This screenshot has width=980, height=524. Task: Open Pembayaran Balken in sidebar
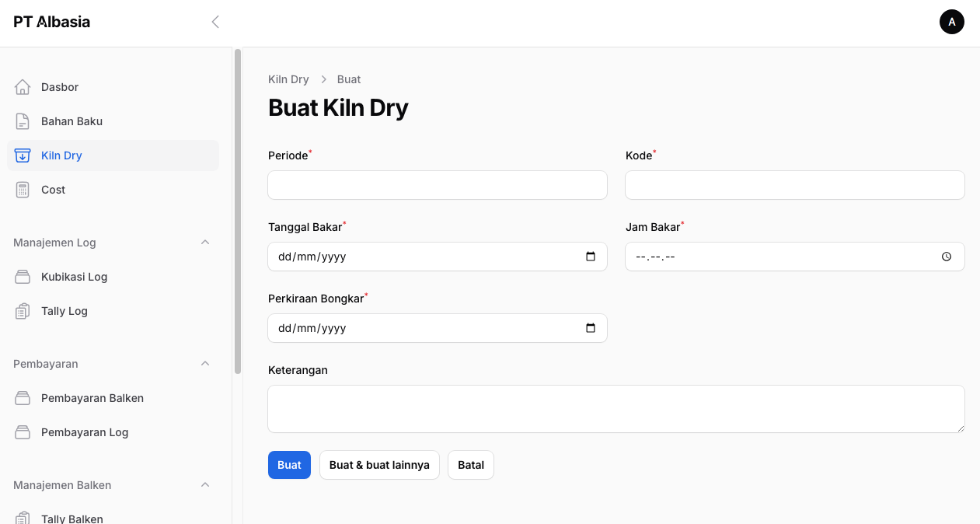92,398
